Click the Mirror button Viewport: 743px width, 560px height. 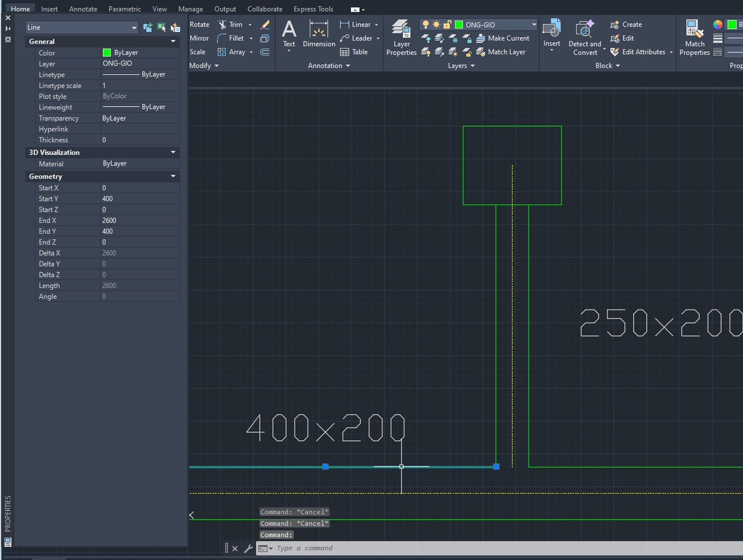click(x=199, y=38)
